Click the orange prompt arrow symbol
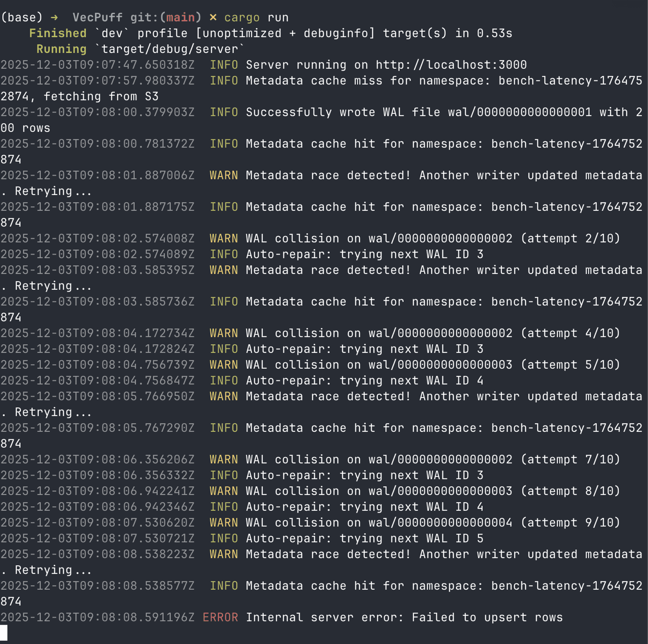The width and height of the screenshot is (648, 644). tap(54, 17)
